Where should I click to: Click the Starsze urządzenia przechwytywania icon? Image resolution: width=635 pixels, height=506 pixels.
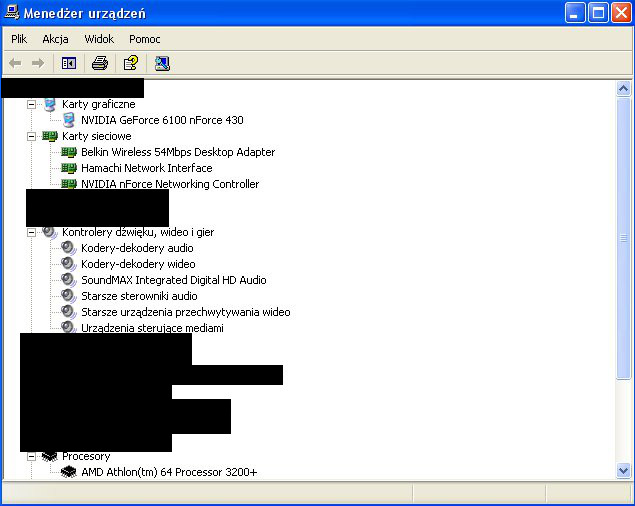tap(69, 312)
